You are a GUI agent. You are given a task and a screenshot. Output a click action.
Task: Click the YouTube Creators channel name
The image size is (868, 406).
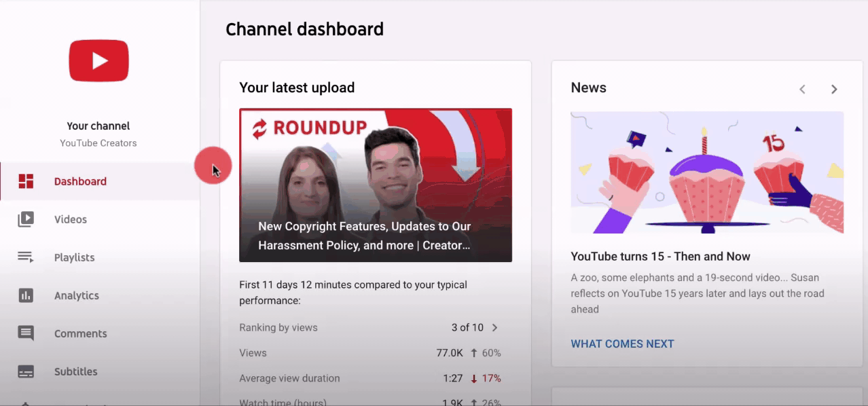tap(98, 143)
